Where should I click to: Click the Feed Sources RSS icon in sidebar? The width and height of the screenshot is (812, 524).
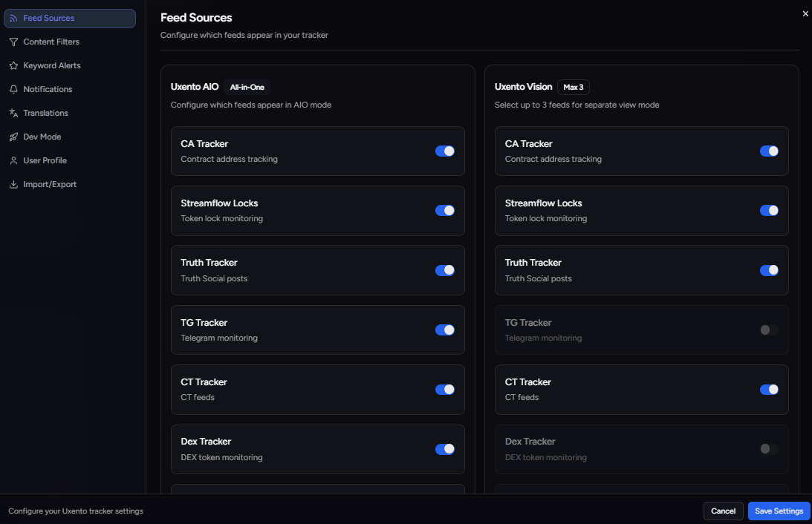click(x=13, y=18)
